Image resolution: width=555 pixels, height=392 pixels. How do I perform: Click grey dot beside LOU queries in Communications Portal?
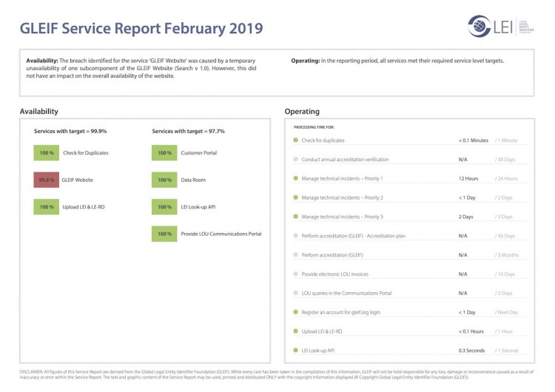pyautogui.click(x=295, y=293)
